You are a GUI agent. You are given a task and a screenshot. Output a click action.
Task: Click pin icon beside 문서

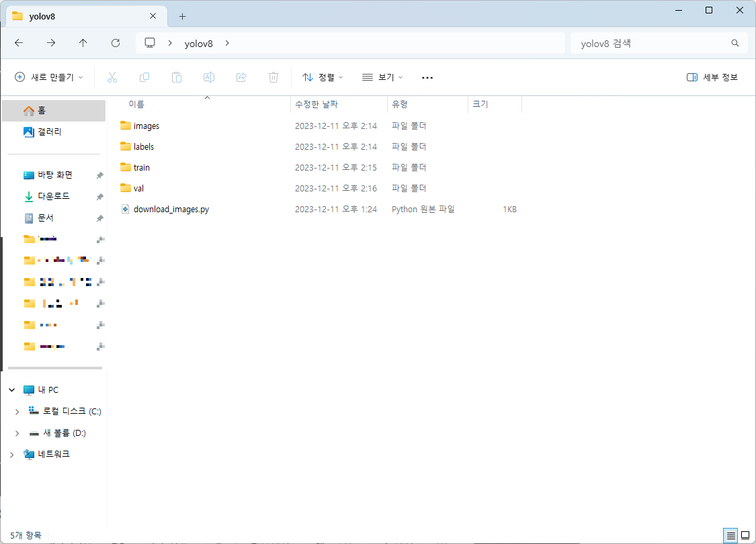tap(99, 218)
